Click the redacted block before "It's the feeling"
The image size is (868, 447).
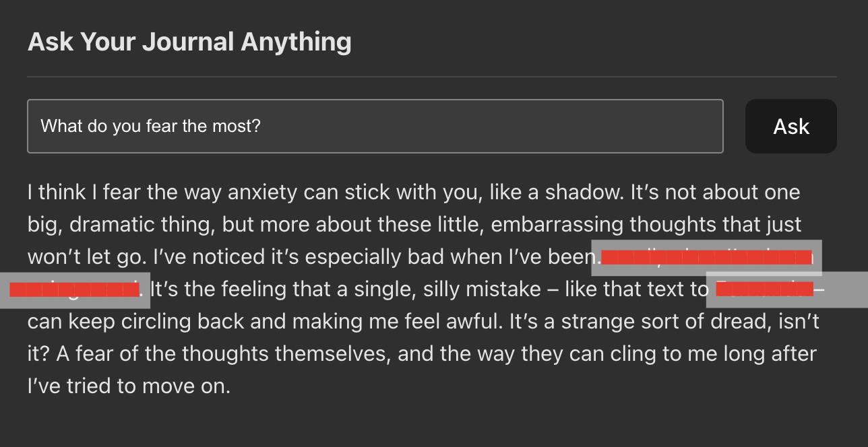coord(74,290)
